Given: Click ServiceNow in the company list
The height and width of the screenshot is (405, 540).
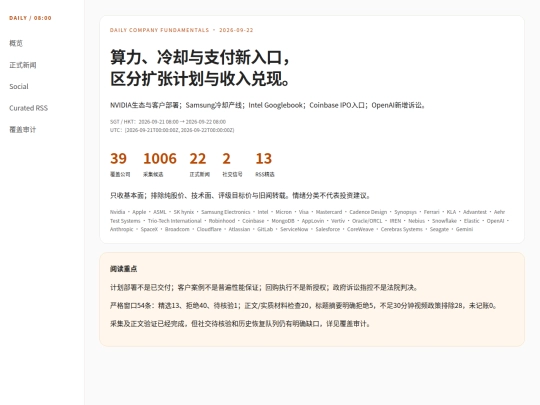Looking at the screenshot, I should coord(294,229).
